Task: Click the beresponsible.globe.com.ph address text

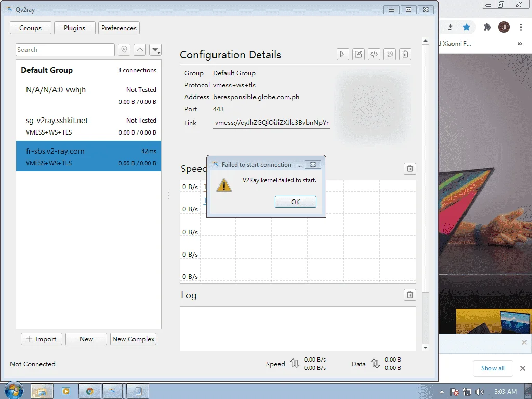Action: [256, 97]
